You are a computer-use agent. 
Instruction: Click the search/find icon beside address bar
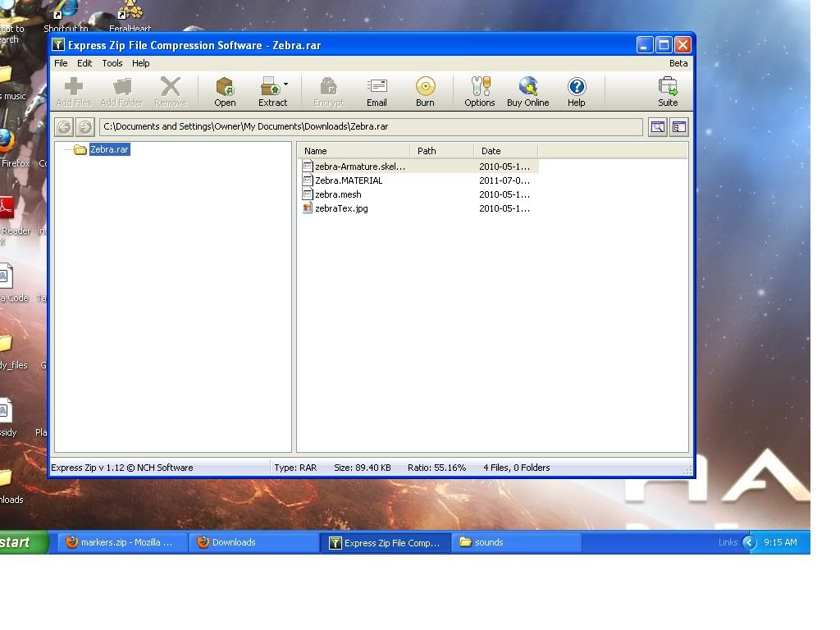[x=657, y=127]
